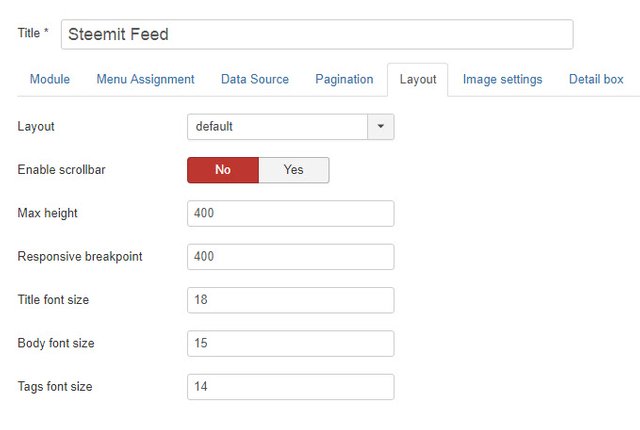Click the Layout dropdown arrow button
Screen dimensions: 640x430
(380, 126)
